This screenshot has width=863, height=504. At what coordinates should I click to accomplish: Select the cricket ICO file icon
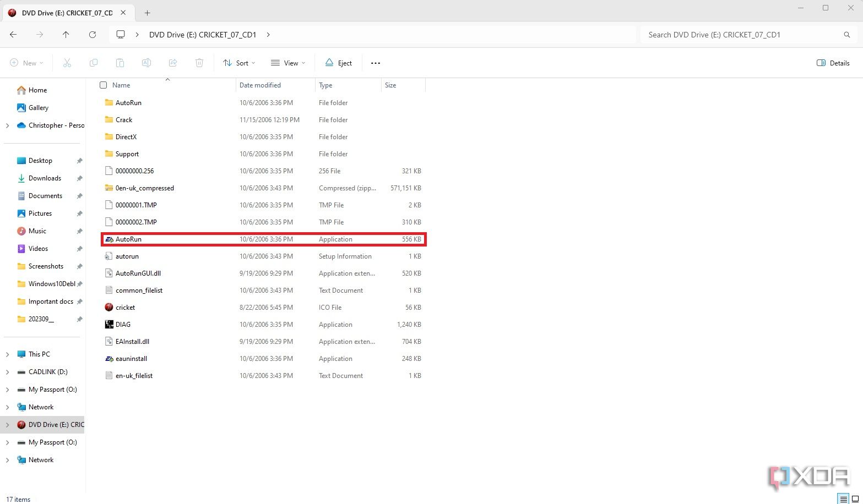pyautogui.click(x=109, y=308)
